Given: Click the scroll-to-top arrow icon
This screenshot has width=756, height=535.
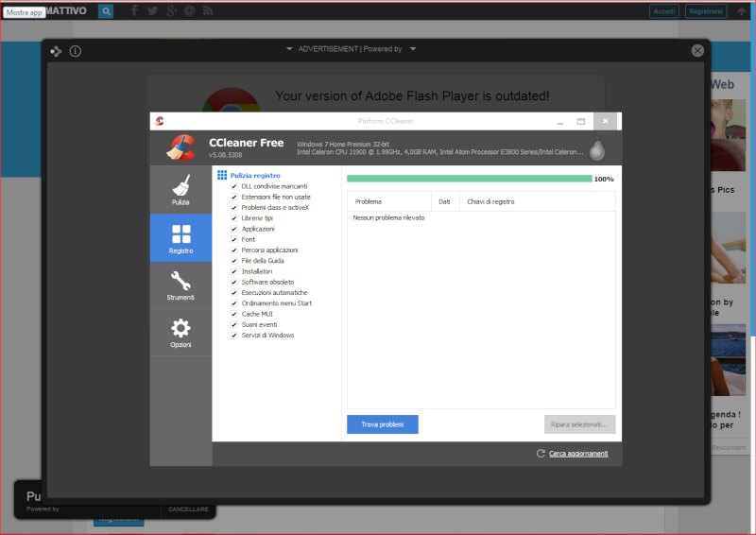Looking at the screenshot, I should (x=742, y=11).
